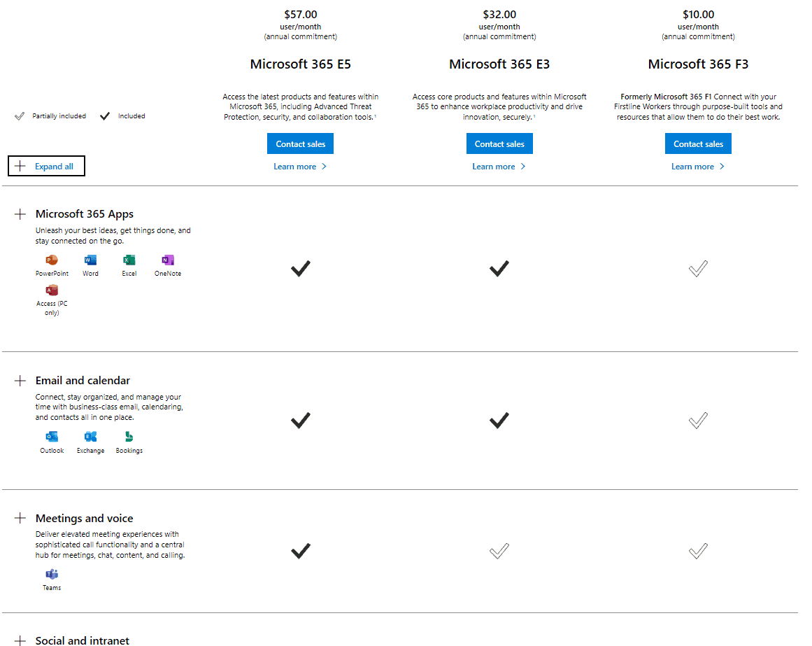Click the Partially included checkmark in the legend

tap(20, 115)
